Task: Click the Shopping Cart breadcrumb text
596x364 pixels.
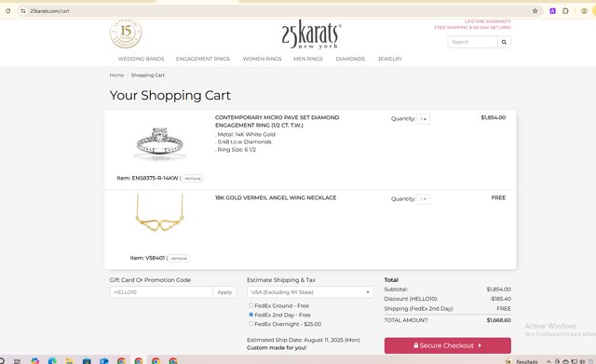Action: (148, 75)
